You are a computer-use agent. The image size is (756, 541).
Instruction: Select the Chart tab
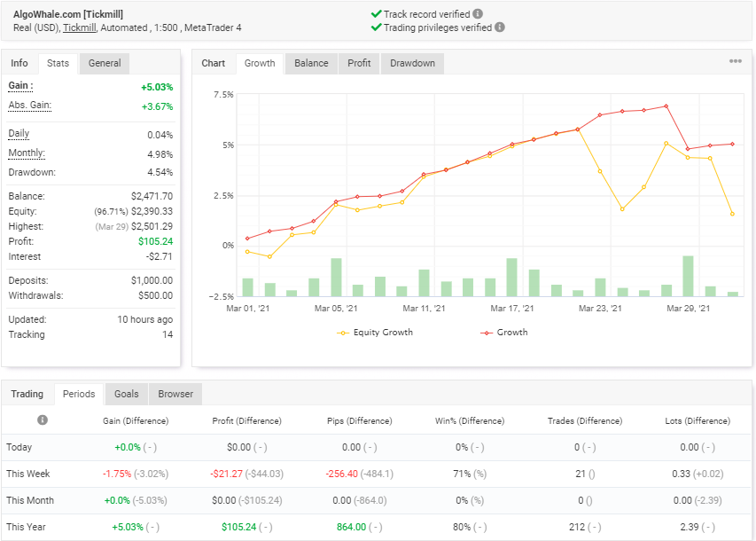pyautogui.click(x=213, y=63)
